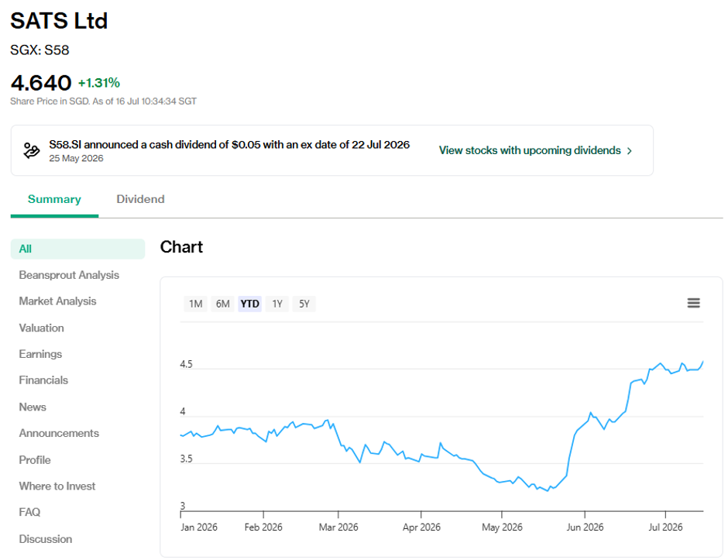Click the latest price point on chart line
Viewport: 728px width, 560px height.
[703, 361]
